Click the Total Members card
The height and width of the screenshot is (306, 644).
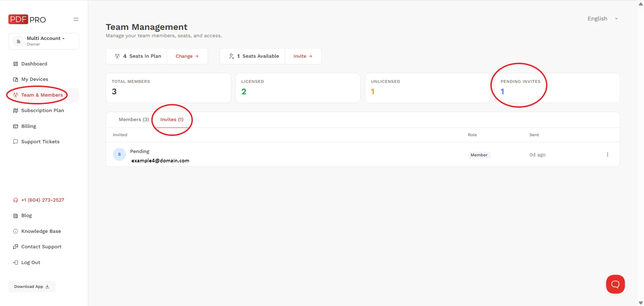pos(168,88)
